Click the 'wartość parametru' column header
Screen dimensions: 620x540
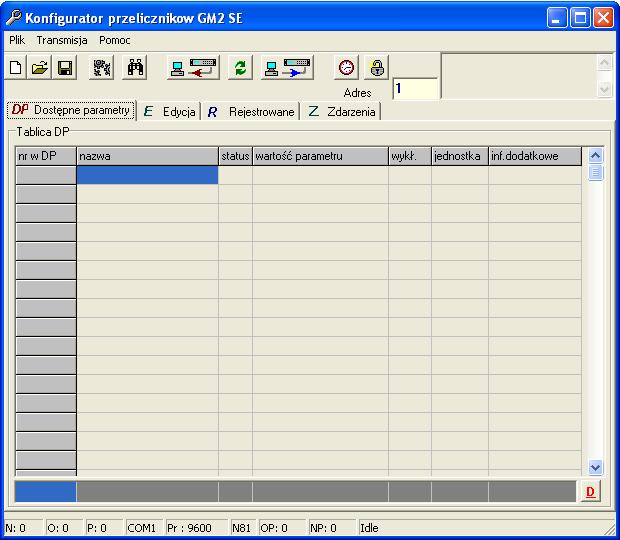320,156
